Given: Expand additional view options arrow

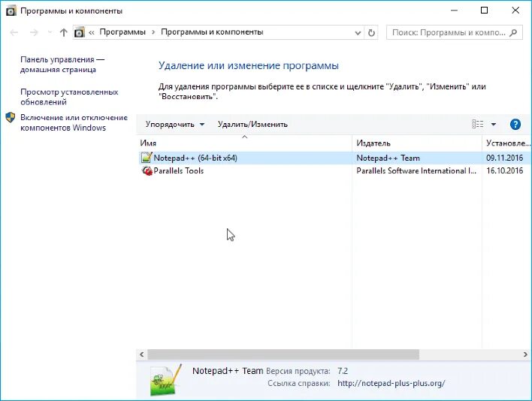Looking at the screenshot, I should pos(494,125).
